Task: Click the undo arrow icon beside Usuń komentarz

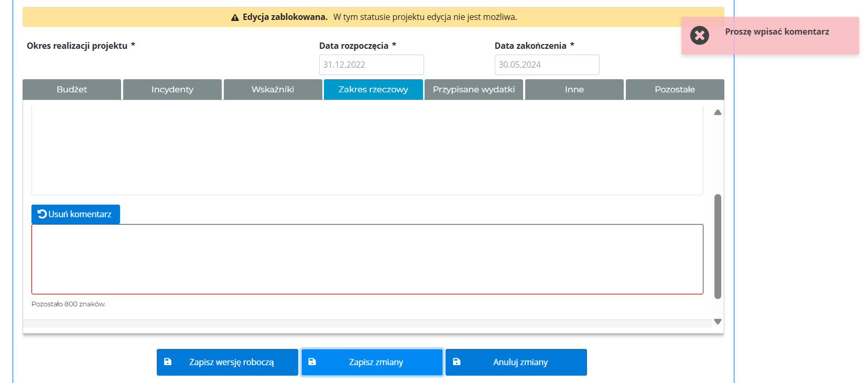Action: 42,214
